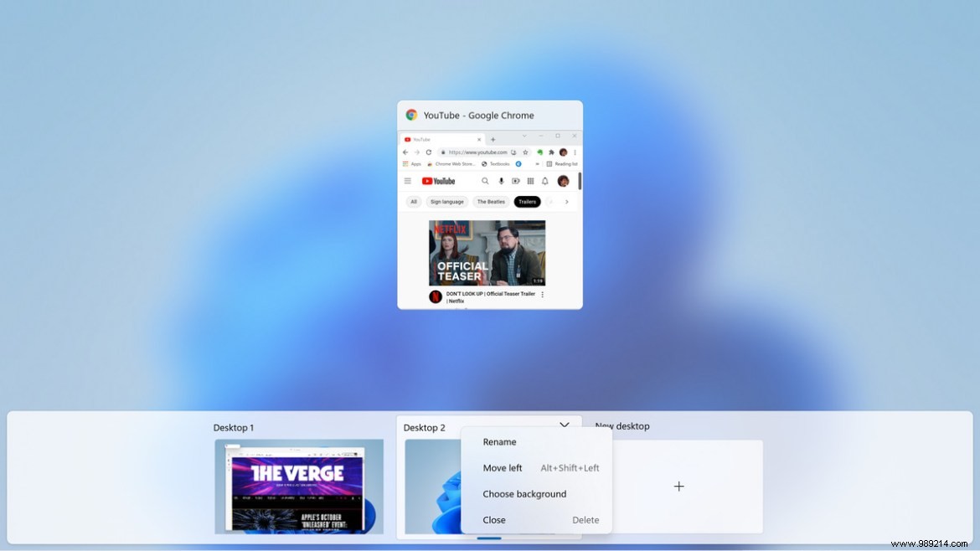Select the YouTube search magnifier icon
Screen dimensions: 980x551
[485, 181]
